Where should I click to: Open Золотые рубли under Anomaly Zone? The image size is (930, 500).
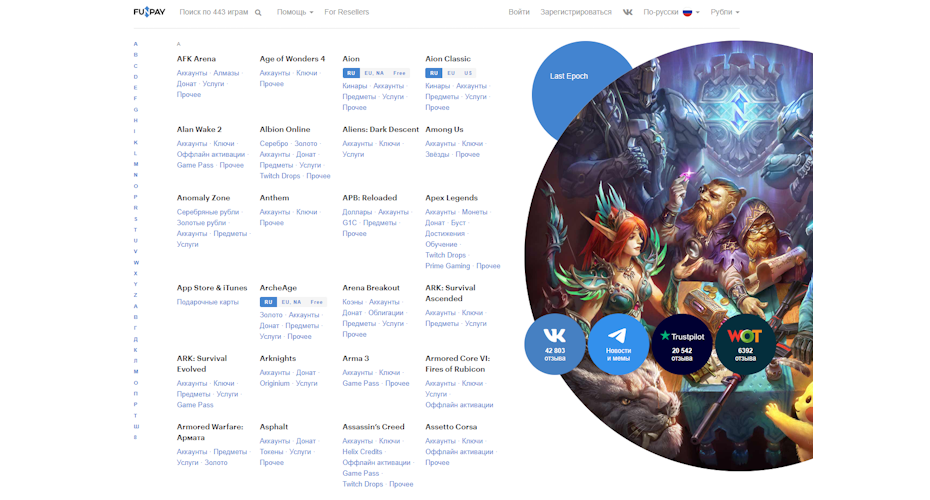tap(201, 222)
